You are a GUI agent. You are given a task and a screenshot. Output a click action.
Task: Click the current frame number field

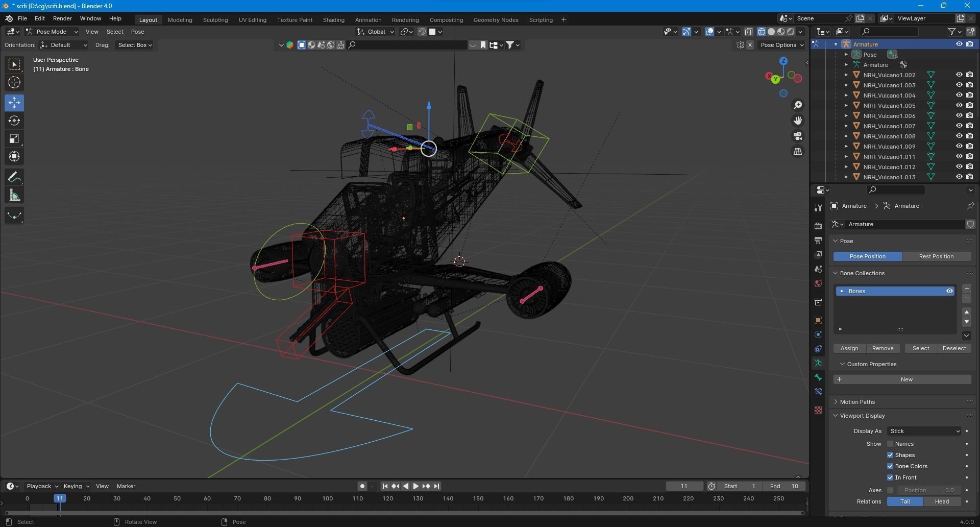click(684, 486)
